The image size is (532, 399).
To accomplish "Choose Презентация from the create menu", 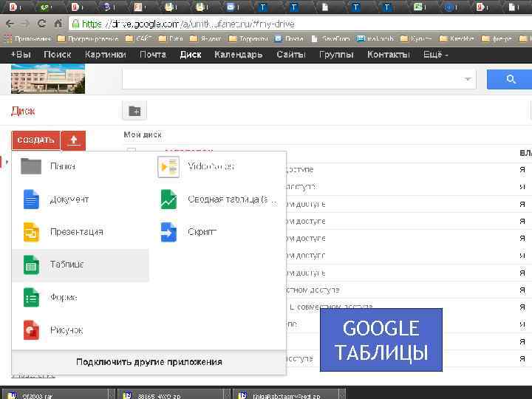I will [80, 232].
